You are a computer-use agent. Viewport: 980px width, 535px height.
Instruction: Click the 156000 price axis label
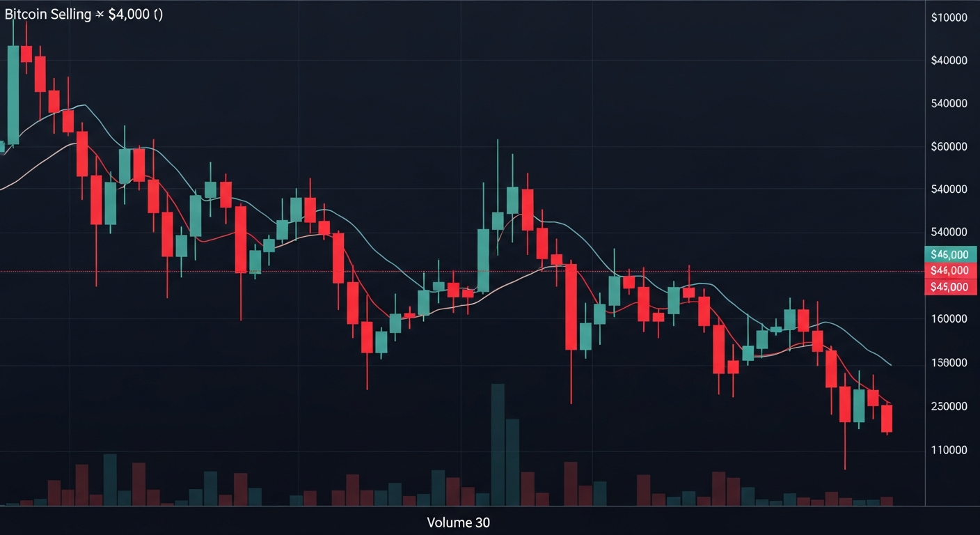click(949, 362)
